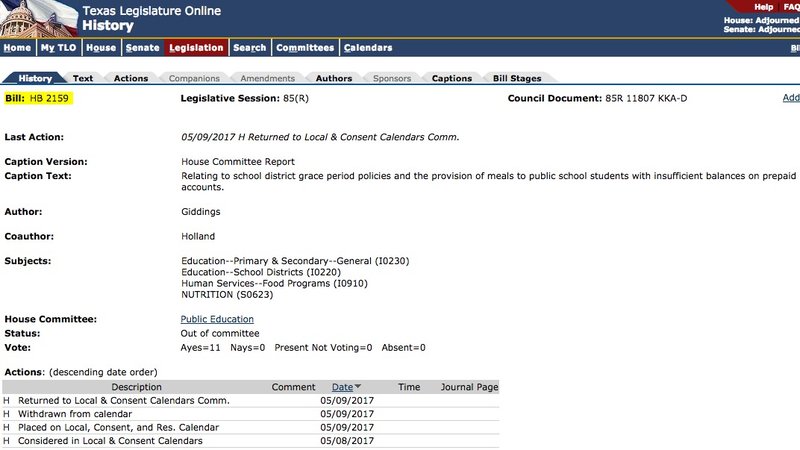Image resolution: width=800 pixels, height=450 pixels.
Task: Select the Legislation menu item
Action: [196, 48]
